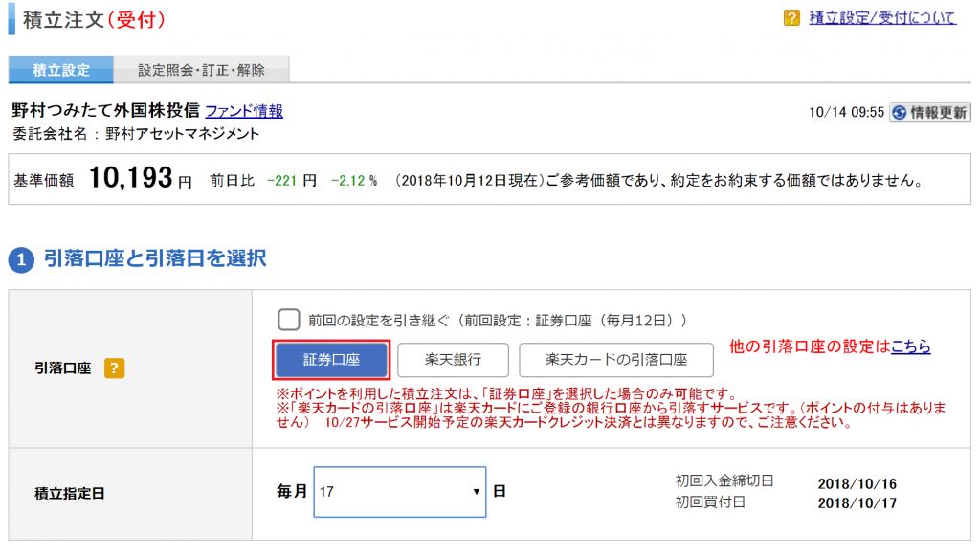Click the 初回入金締切日 date 2018/10/16
Image resolution: width=980 pixels, height=558 pixels.
click(857, 483)
